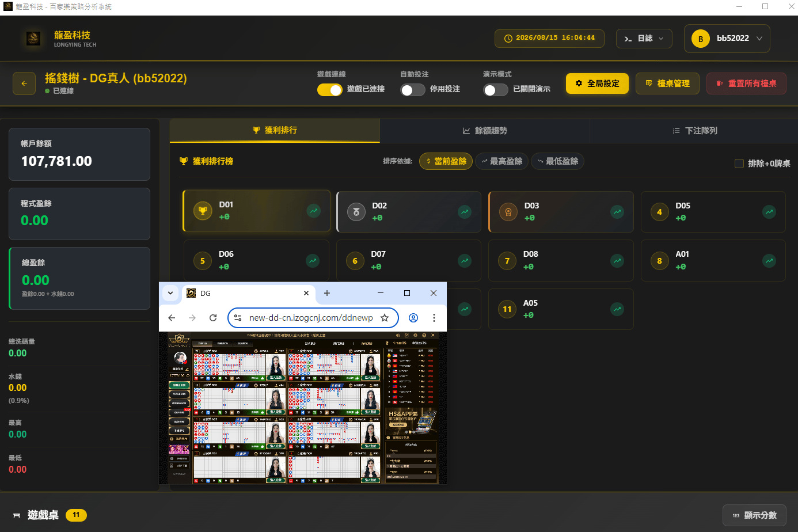Close the DG browser tab
Screen dimensions: 798x532
[306, 293]
